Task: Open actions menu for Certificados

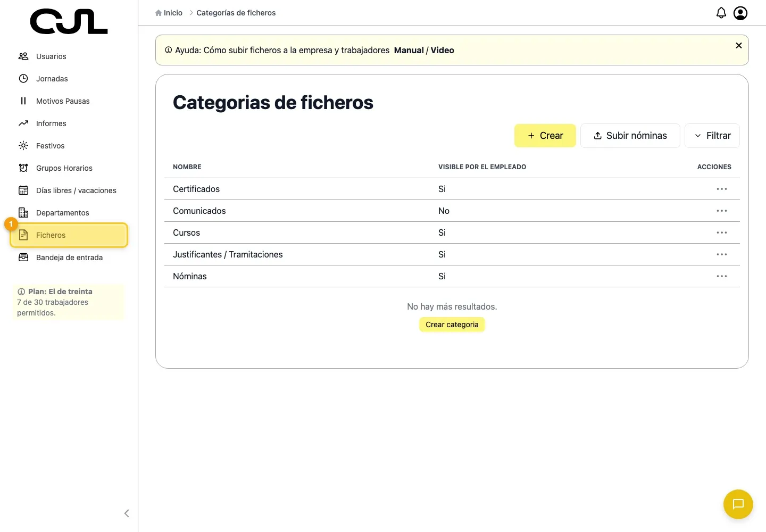Action: tap(722, 189)
